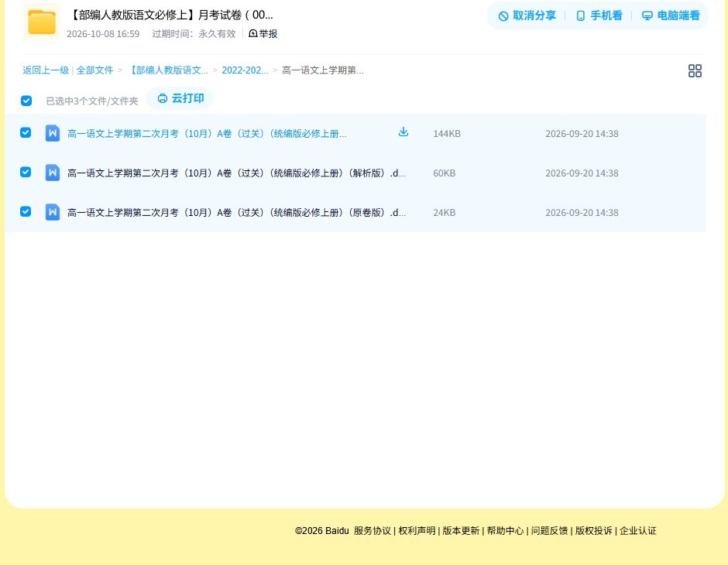
Task: Open the 解析版 document file name
Action: pos(236,173)
